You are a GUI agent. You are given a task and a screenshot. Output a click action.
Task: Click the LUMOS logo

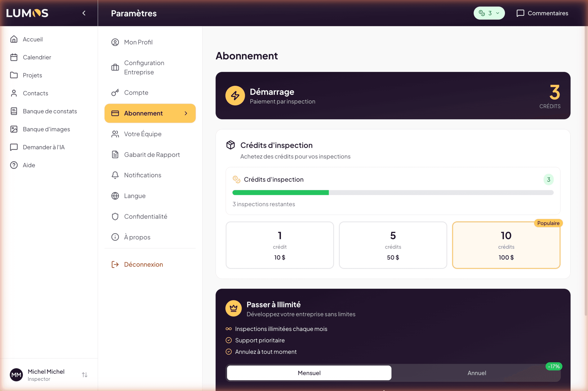tap(27, 13)
